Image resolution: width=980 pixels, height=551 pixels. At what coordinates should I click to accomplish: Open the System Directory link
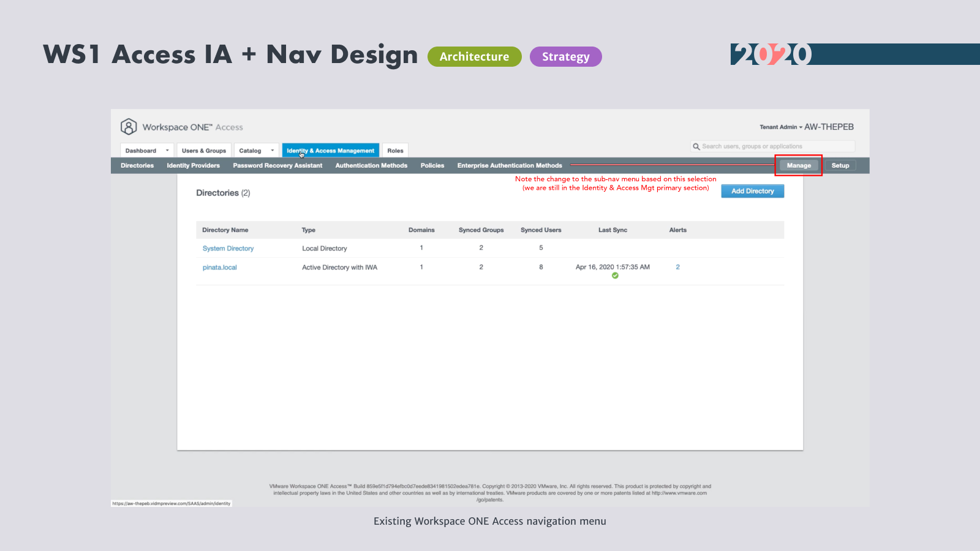(x=228, y=249)
